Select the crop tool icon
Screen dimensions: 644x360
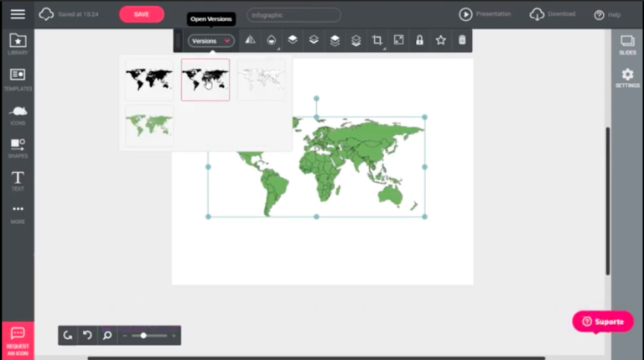pos(377,40)
